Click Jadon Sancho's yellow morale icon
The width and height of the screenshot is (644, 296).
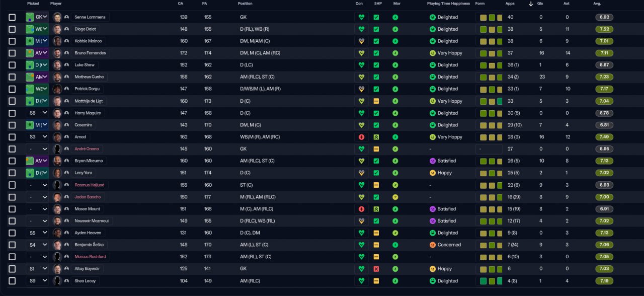tap(395, 197)
